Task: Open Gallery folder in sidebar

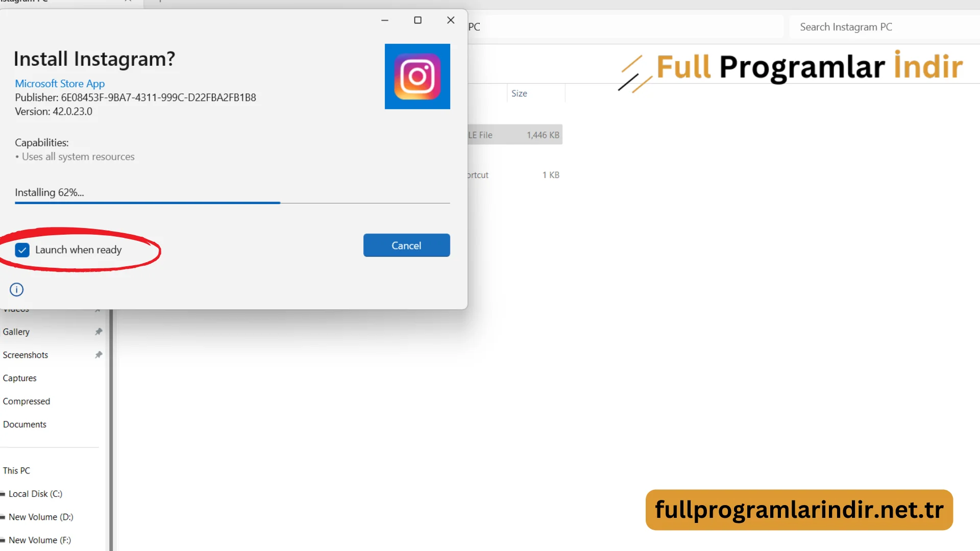Action: (15, 332)
